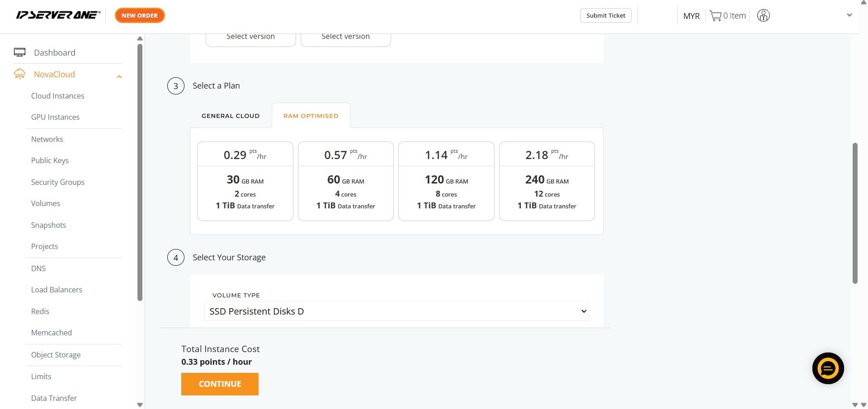Select the RAM Optimised tab
This screenshot has height=409, width=868.
(311, 116)
